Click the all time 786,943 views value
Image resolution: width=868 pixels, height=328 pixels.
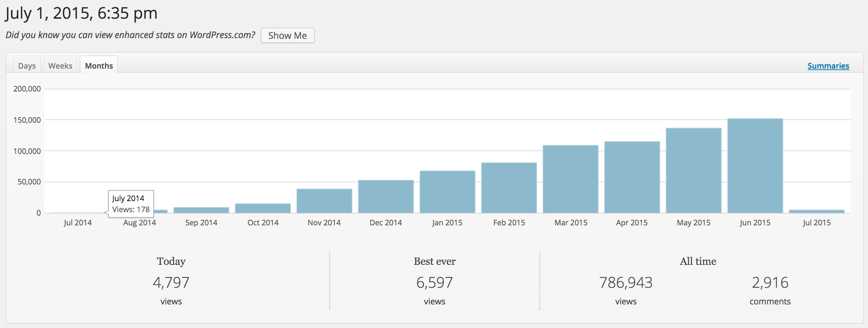[x=626, y=283]
